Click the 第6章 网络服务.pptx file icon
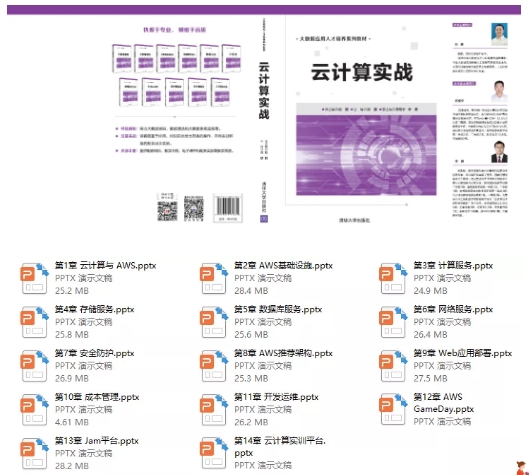 click(393, 322)
